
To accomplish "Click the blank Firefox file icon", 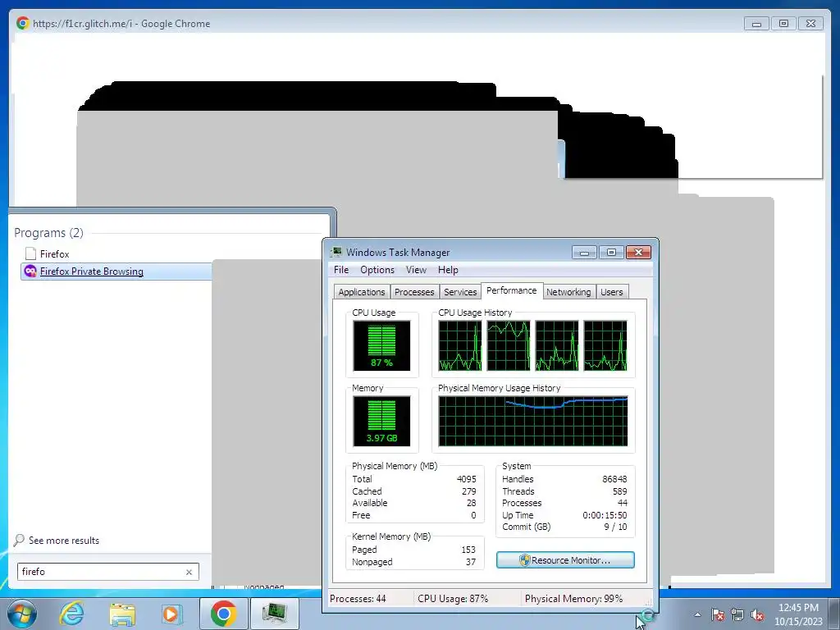I will pos(30,253).
